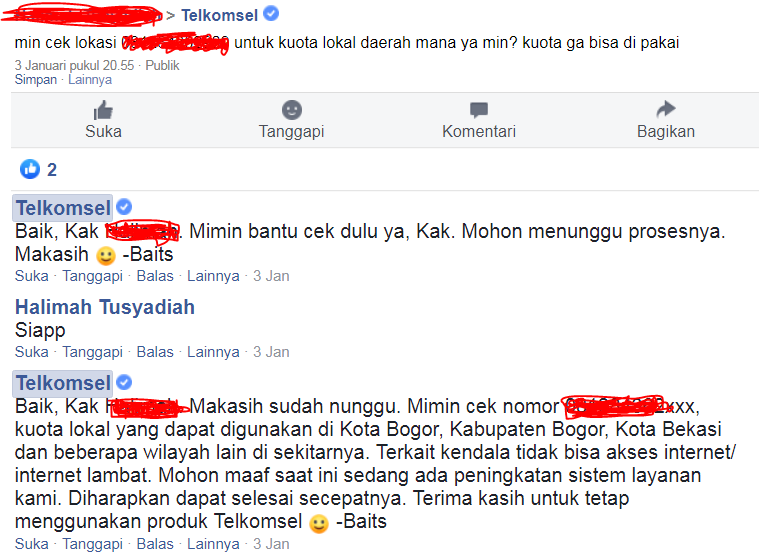This screenshot has width=759, height=559.
Task: Open Lainnya options under post timestamp
Action: point(90,79)
